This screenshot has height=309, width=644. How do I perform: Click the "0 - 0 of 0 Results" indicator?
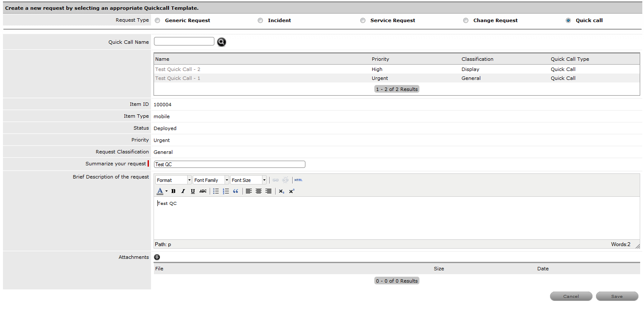pos(397,281)
